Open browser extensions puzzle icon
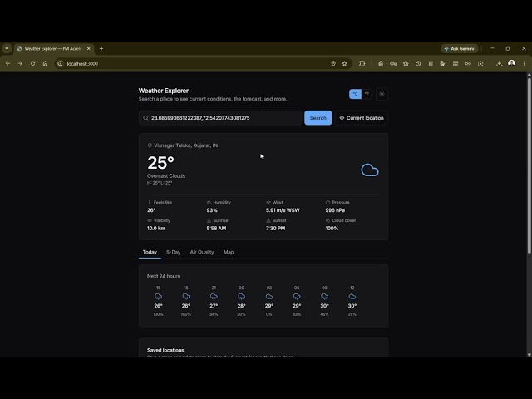This screenshot has height=399, width=532. coord(362,63)
